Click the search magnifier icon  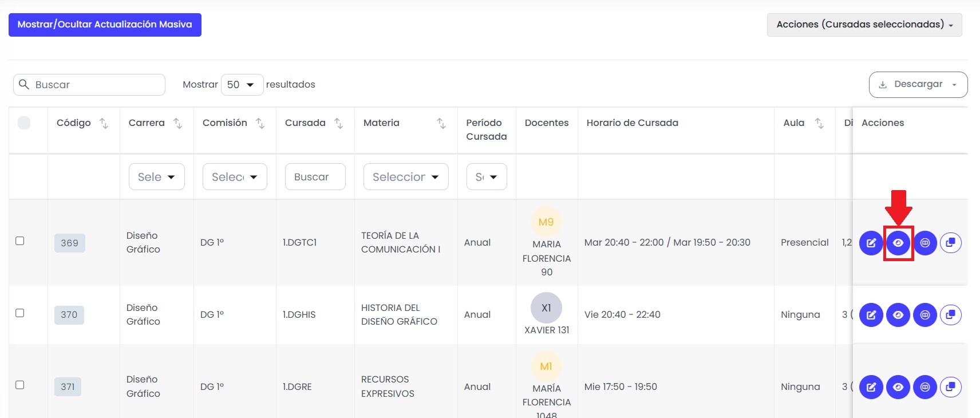(24, 84)
